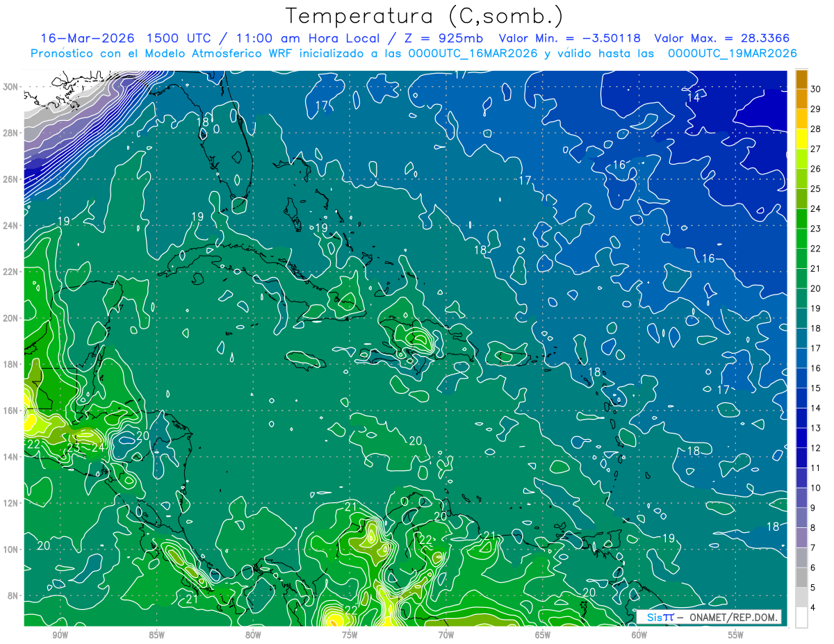Screen dimensions: 834x644
Task: Click the 13 label on the color scale
Action: pyautogui.click(x=817, y=428)
